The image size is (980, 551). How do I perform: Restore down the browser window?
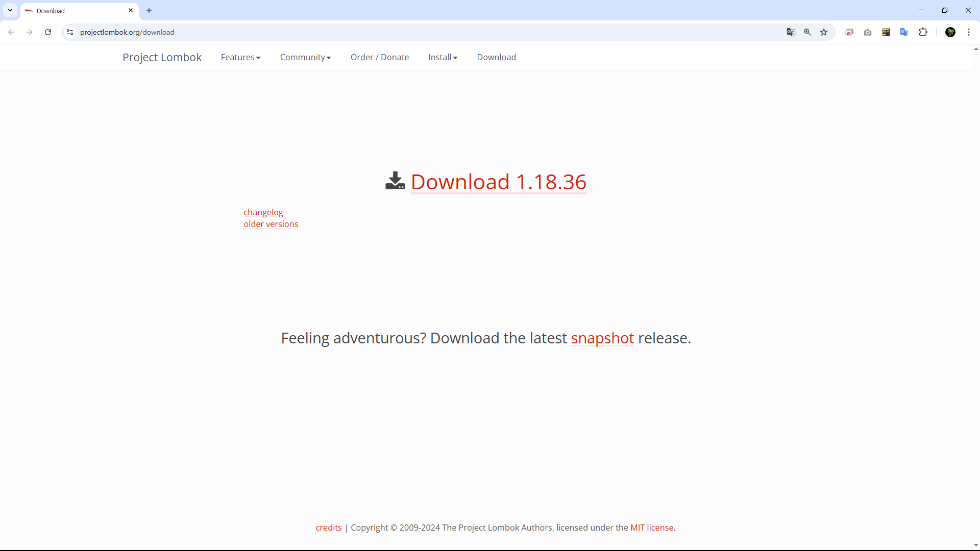(x=945, y=10)
